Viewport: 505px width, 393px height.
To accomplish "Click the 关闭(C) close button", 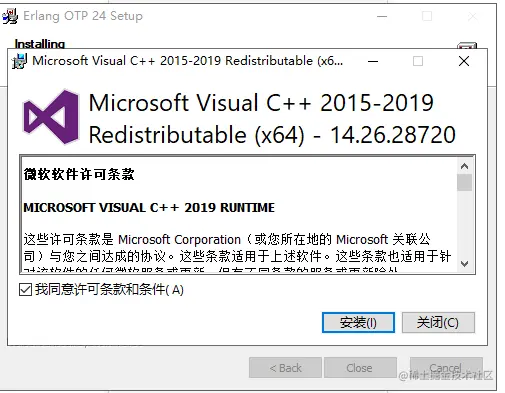I will [438, 322].
